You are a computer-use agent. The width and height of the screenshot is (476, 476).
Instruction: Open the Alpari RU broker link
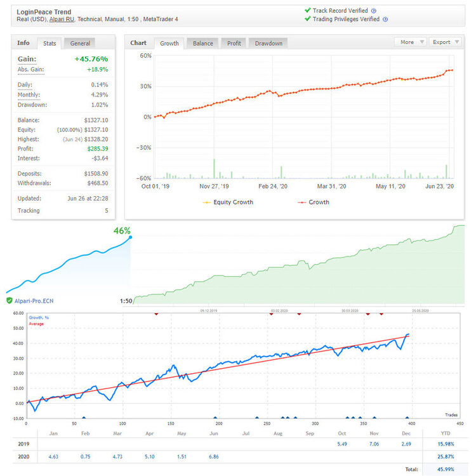[62, 20]
